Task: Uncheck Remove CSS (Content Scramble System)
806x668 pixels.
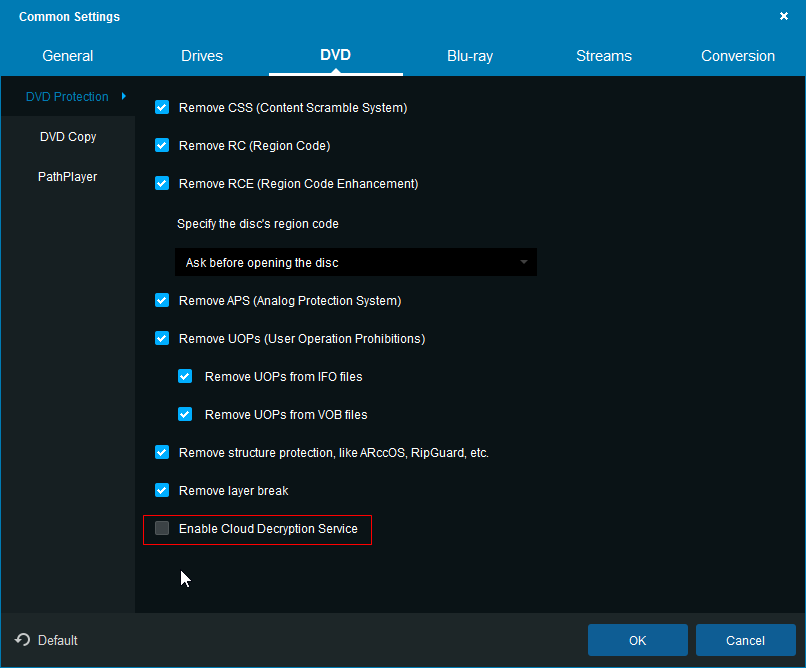Action: pyautogui.click(x=162, y=107)
